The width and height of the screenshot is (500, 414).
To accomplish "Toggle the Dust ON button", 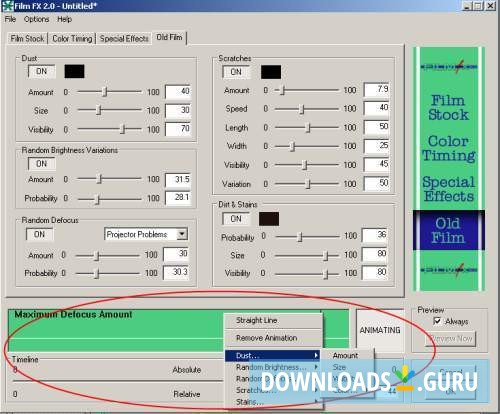I will click(42, 71).
